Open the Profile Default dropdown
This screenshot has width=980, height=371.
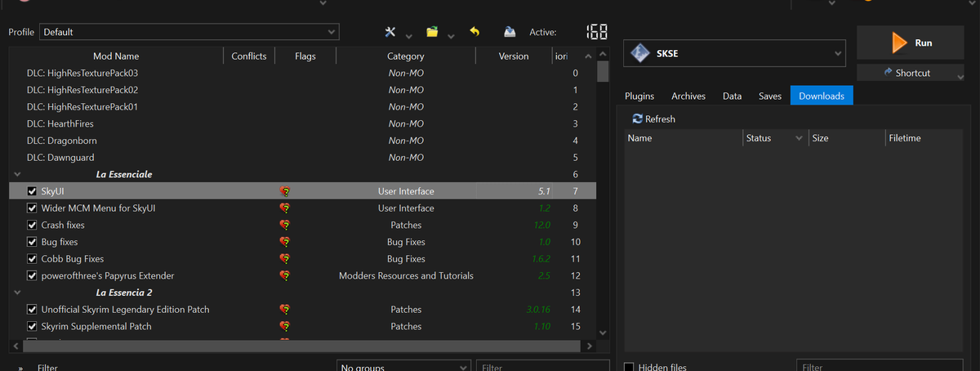point(189,32)
